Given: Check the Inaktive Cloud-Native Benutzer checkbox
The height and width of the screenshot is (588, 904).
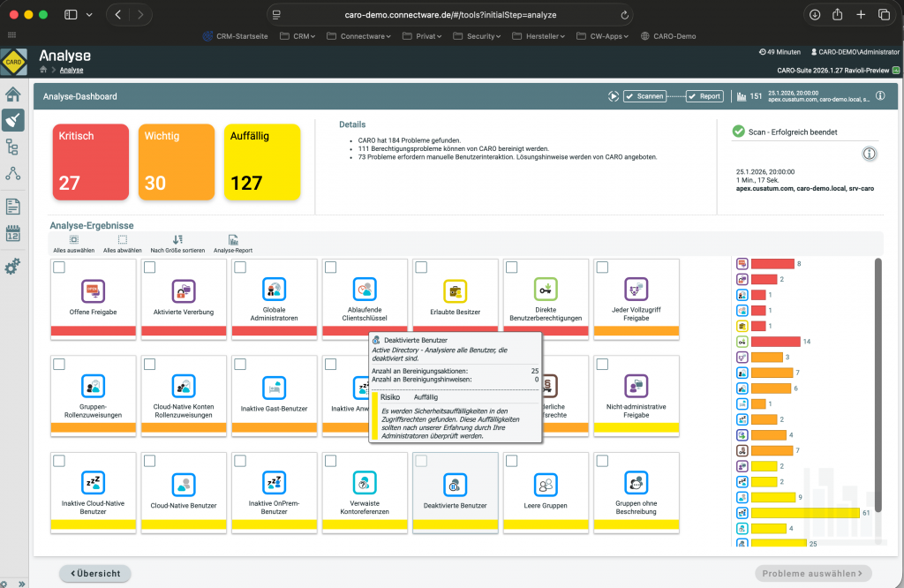Looking at the screenshot, I should click(x=59, y=461).
